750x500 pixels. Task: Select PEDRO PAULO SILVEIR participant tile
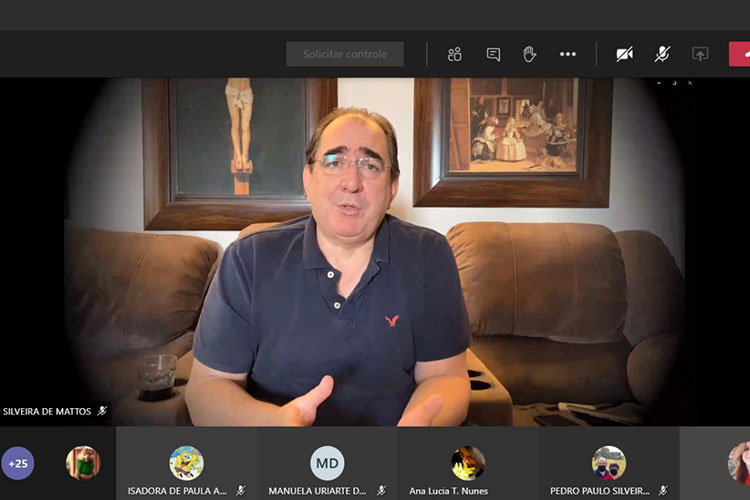(x=609, y=464)
